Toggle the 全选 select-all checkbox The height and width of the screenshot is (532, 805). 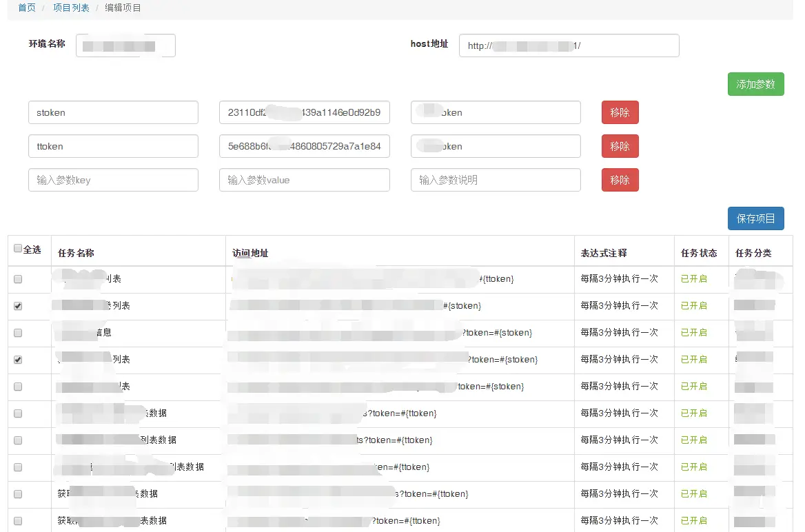click(18, 249)
